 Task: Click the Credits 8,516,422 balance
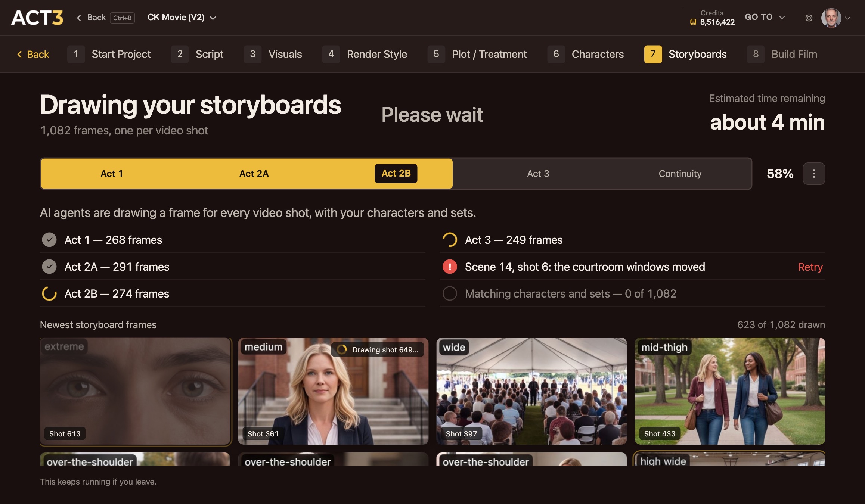[713, 18]
